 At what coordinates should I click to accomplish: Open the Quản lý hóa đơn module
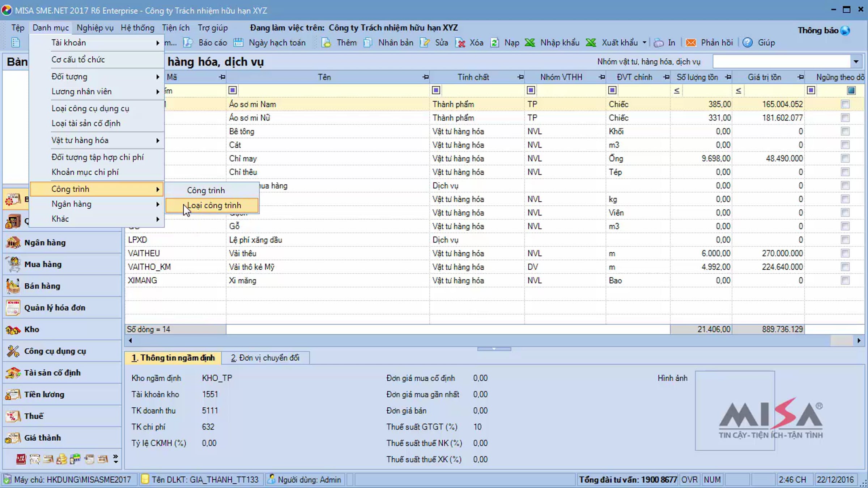tap(62, 308)
